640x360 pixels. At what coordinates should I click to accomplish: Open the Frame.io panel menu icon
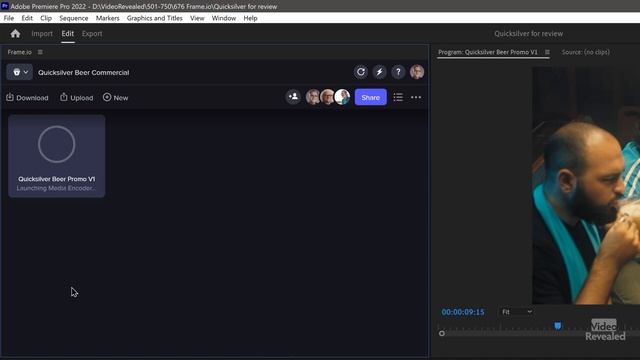[x=40, y=52]
